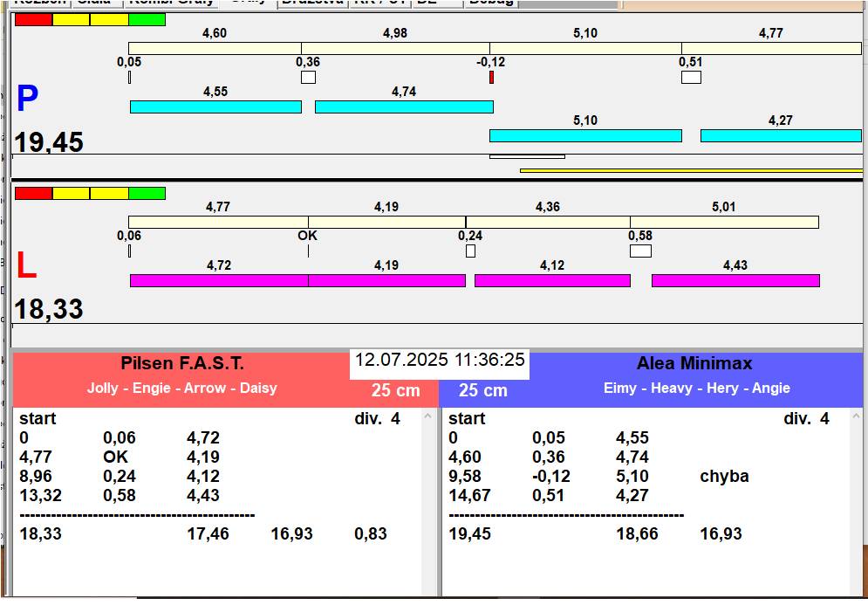The height and width of the screenshot is (612, 868).
Task: Click the blue P lane letter
Action: (x=27, y=99)
